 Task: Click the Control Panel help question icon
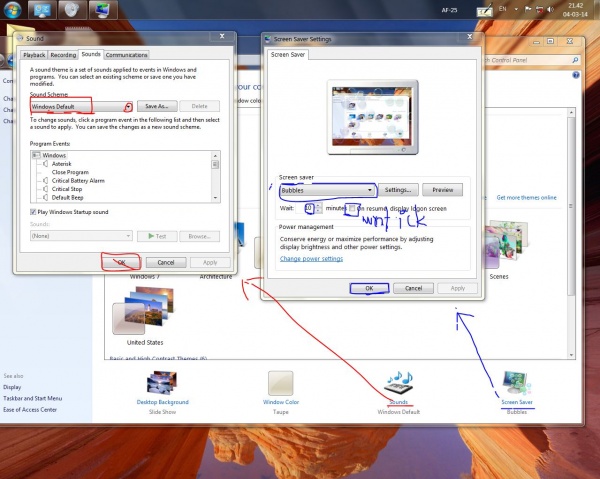(x=576, y=75)
